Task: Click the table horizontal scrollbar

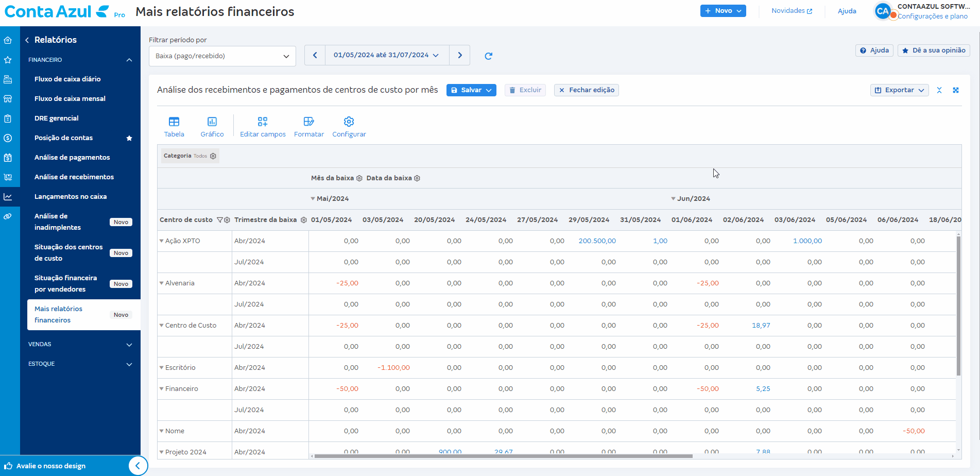Action: pos(503,456)
